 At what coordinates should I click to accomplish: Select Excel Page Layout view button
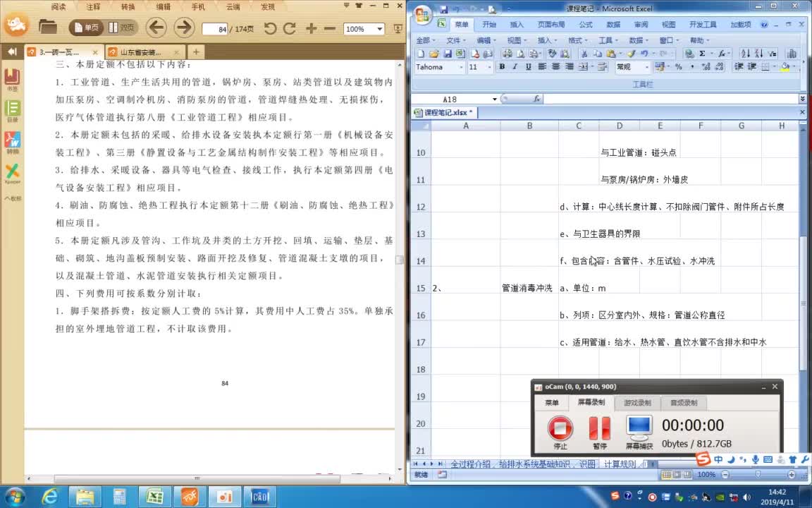coord(677,475)
